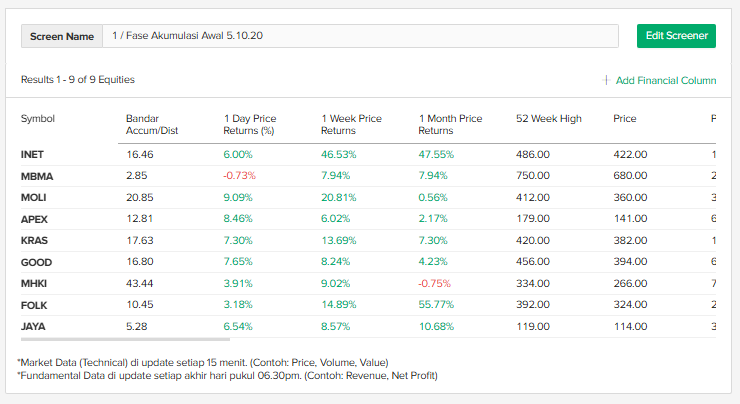Image resolution: width=740 pixels, height=404 pixels.
Task: Click the JAYA symbol
Action: tap(34, 327)
